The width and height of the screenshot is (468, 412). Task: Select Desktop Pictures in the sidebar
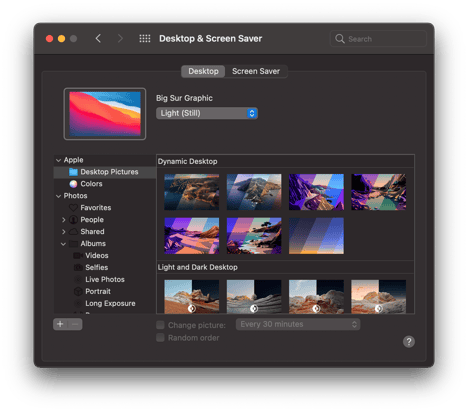coord(105,172)
